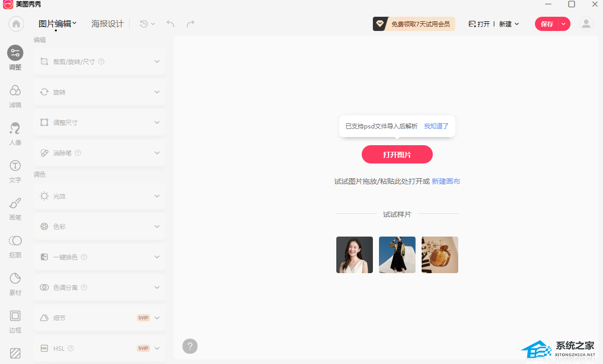
Task: Expand the 色彩 panel chevron
Action: [157, 226]
